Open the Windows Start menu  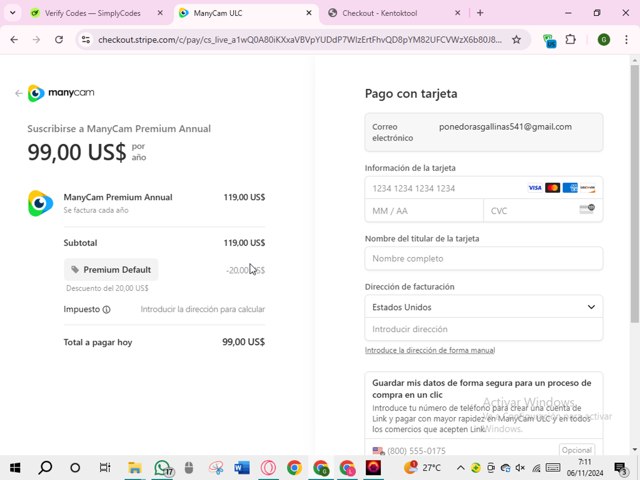coord(15,467)
